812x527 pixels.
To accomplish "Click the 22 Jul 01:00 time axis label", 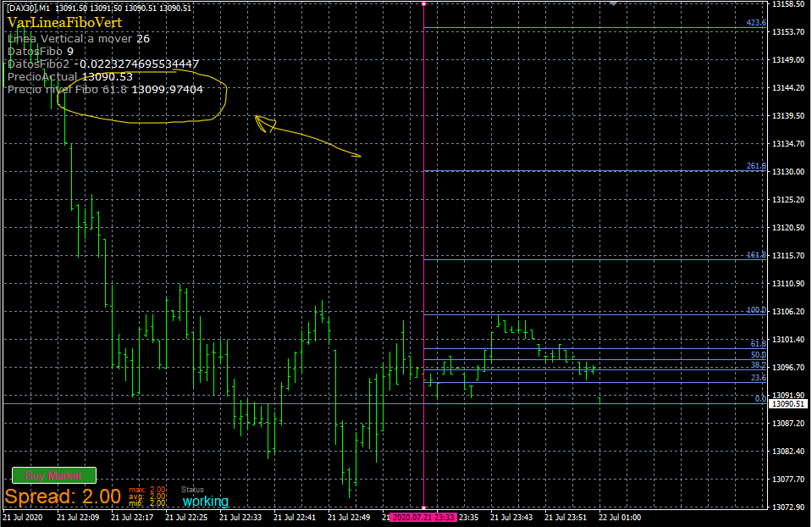I will (x=620, y=517).
